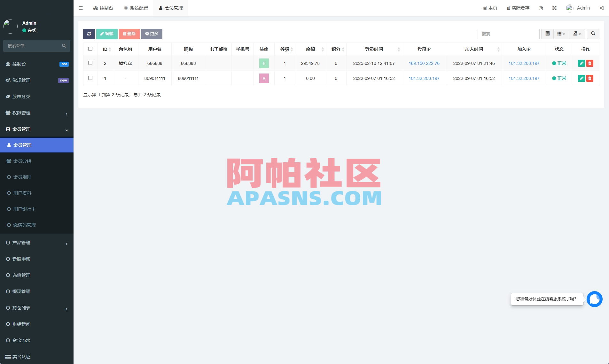The width and height of the screenshot is (609, 364).
Task: Toggle the table detail view icon
Action: pyautogui.click(x=548, y=34)
